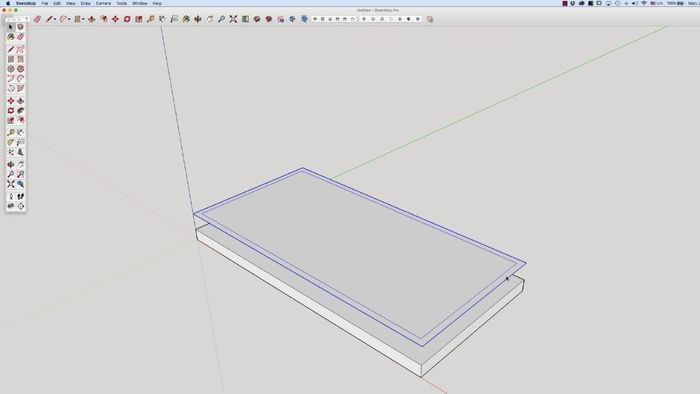
Task: Select the 2 Point Arc tool
Action: pyautogui.click(x=21, y=79)
